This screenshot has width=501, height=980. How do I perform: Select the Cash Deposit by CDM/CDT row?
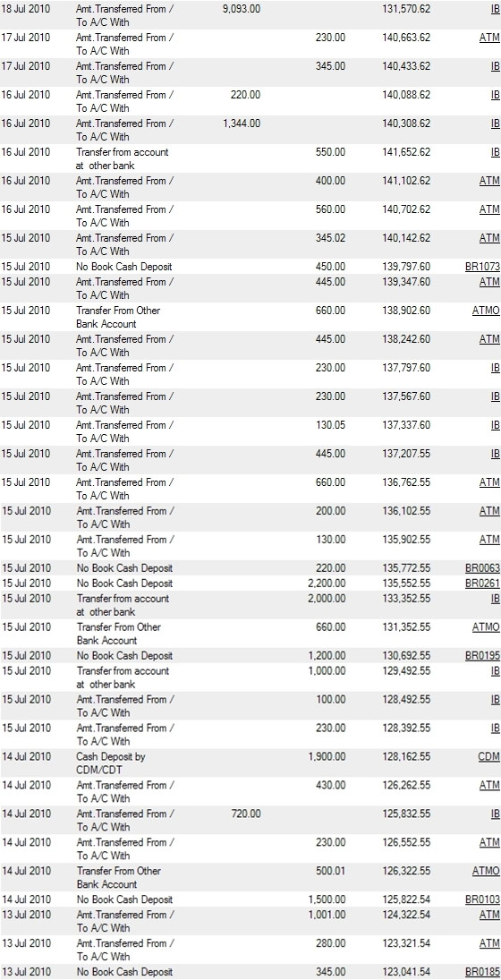point(250,763)
